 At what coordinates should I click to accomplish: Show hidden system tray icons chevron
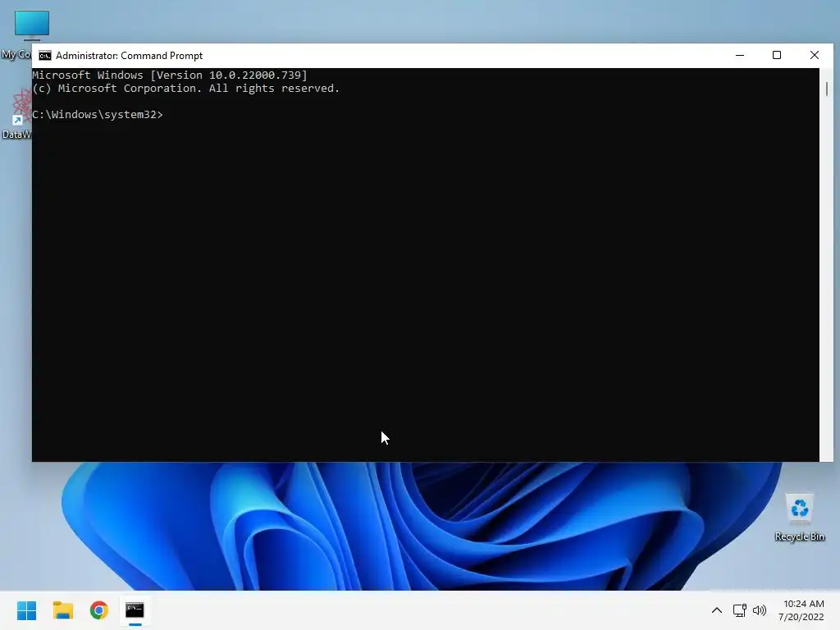point(717,610)
